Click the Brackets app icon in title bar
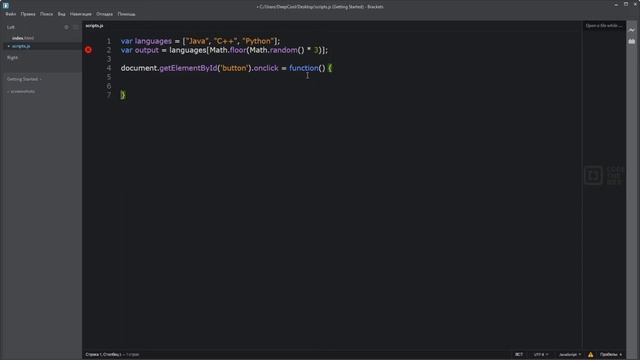 tap(6, 5)
